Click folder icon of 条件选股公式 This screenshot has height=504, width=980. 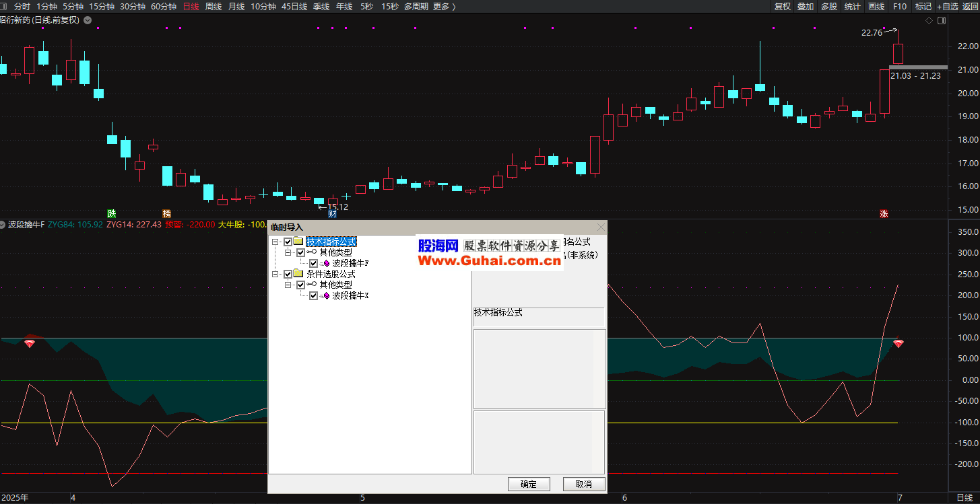coord(298,274)
